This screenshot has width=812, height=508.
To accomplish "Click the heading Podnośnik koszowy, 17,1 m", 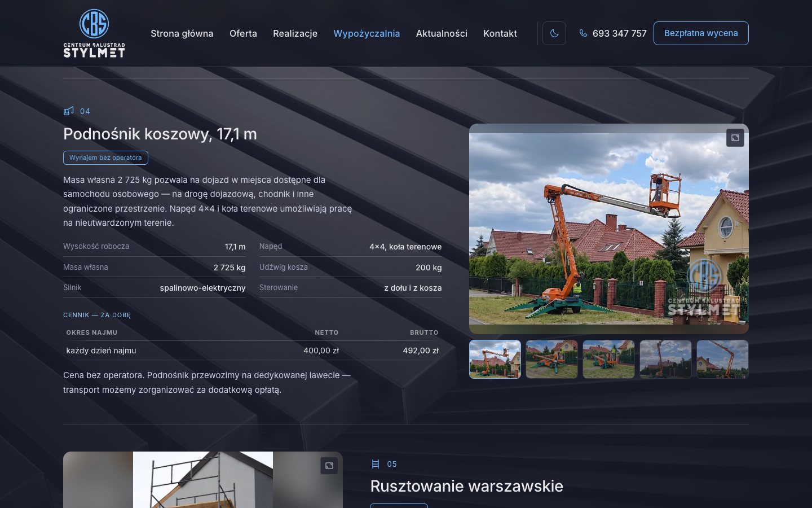I will coord(160,134).
